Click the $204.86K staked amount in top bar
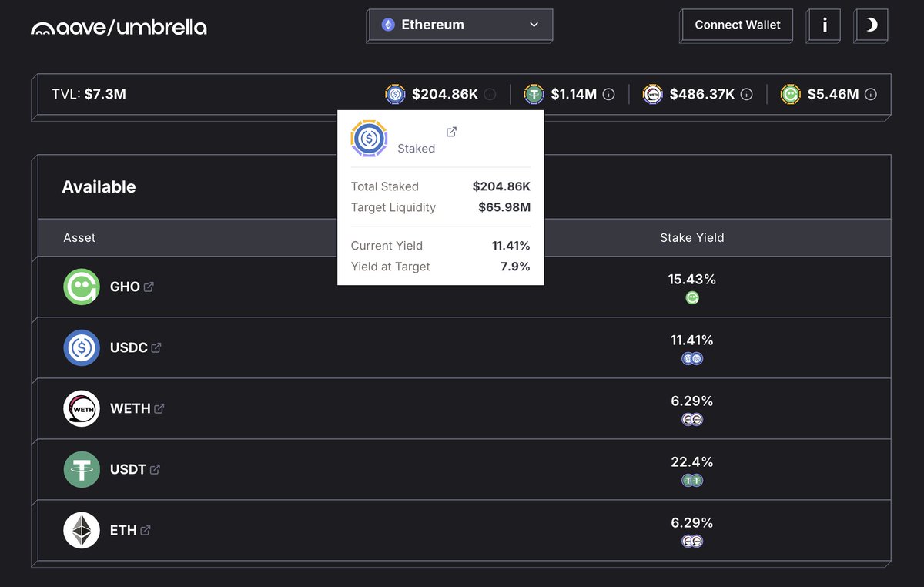The width and height of the screenshot is (924, 587). click(445, 94)
